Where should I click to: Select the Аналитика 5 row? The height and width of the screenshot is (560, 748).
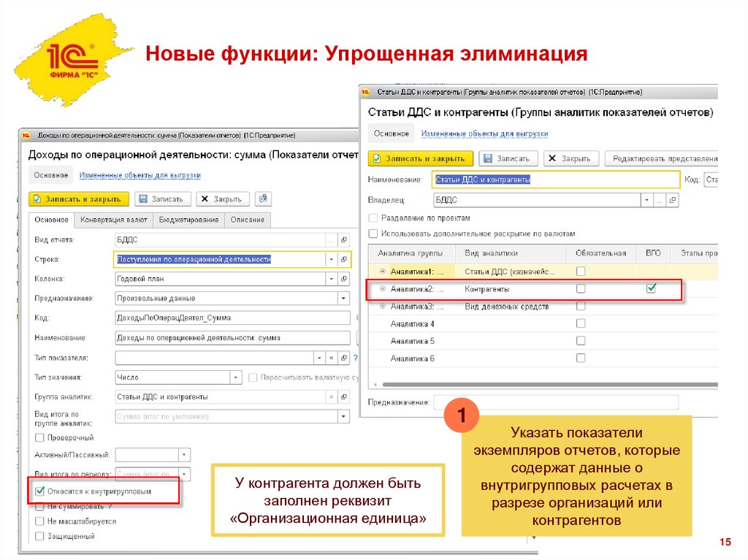pos(543,340)
